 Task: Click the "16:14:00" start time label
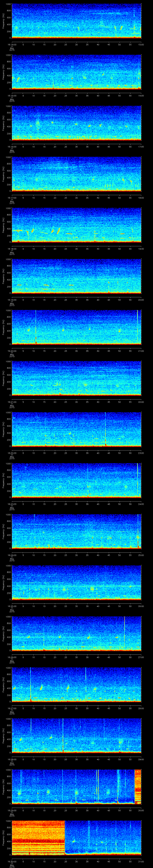12,44
